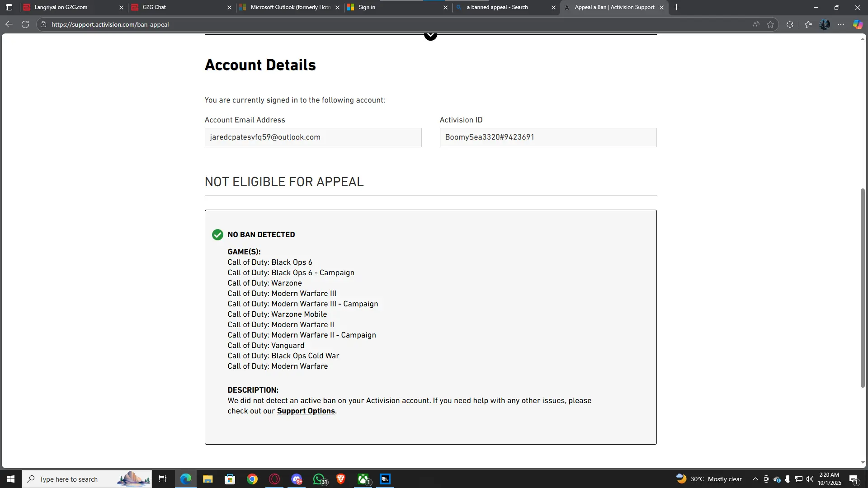Toggle read aloud in address bar

coord(756,24)
